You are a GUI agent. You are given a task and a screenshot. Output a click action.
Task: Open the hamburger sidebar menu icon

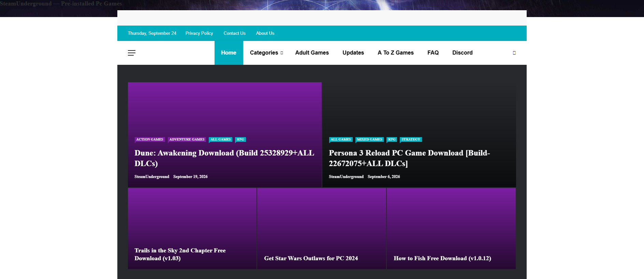coord(132,53)
